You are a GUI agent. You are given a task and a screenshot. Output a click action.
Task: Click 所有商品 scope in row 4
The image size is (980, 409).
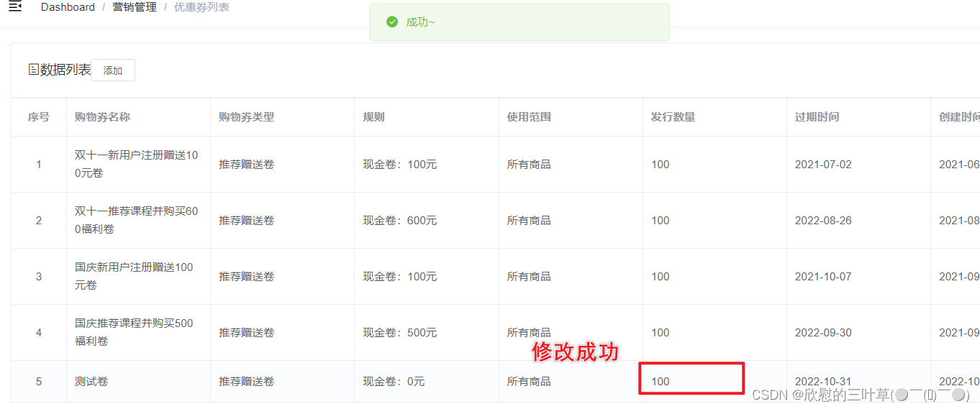[529, 333]
